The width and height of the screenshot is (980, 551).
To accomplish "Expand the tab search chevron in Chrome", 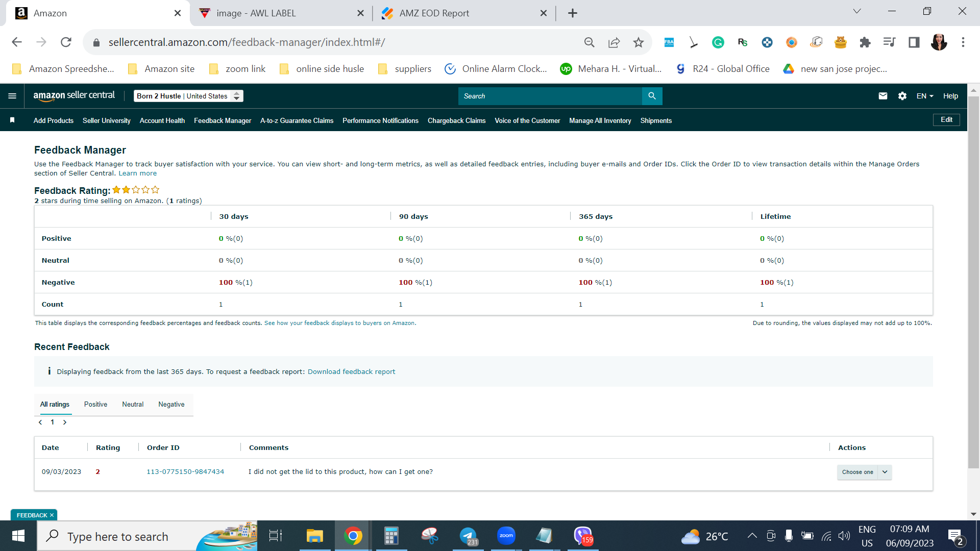I will (x=857, y=11).
